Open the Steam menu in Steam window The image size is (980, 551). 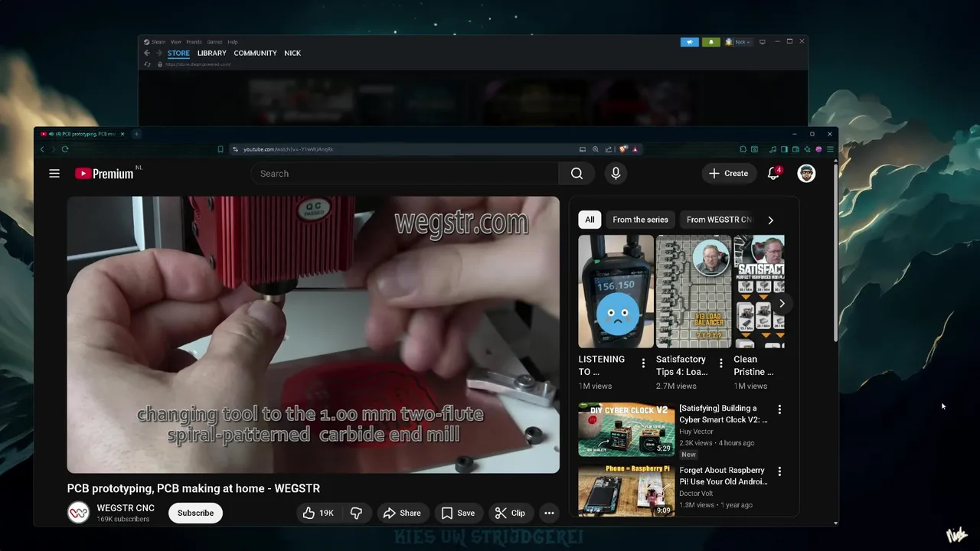coord(158,42)
